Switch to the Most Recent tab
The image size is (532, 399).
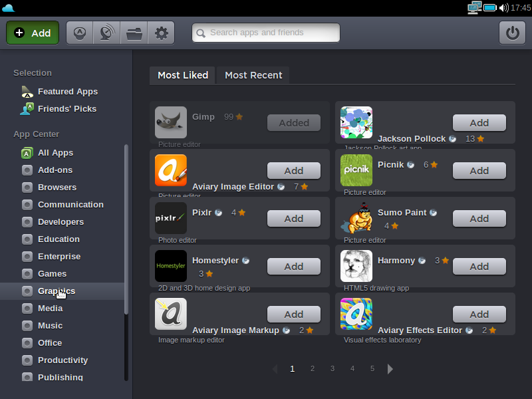pyautogui.click(x=253, y=75)
